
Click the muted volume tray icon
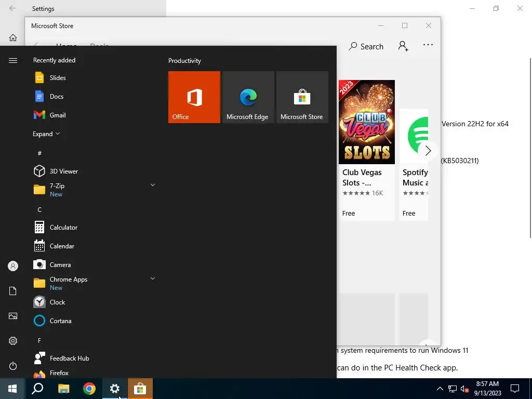tap(464, 389)
